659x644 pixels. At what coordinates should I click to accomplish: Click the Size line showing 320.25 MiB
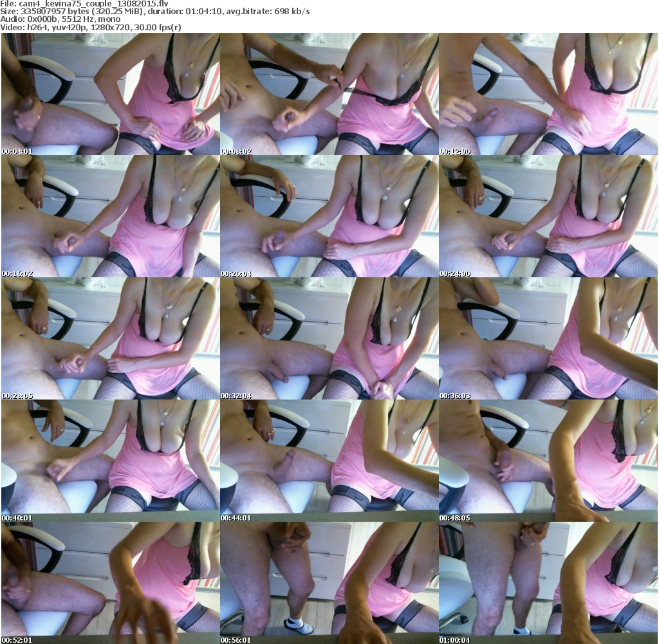(155, 12)
